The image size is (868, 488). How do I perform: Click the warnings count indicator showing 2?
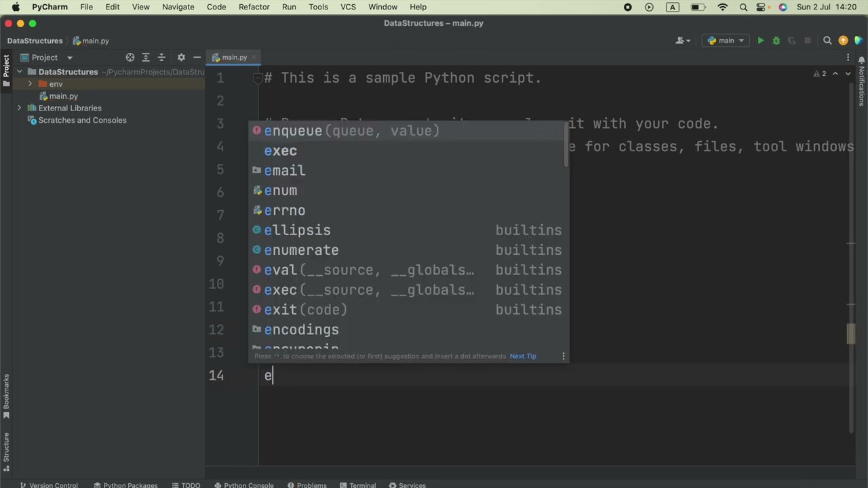click(821, 73)
